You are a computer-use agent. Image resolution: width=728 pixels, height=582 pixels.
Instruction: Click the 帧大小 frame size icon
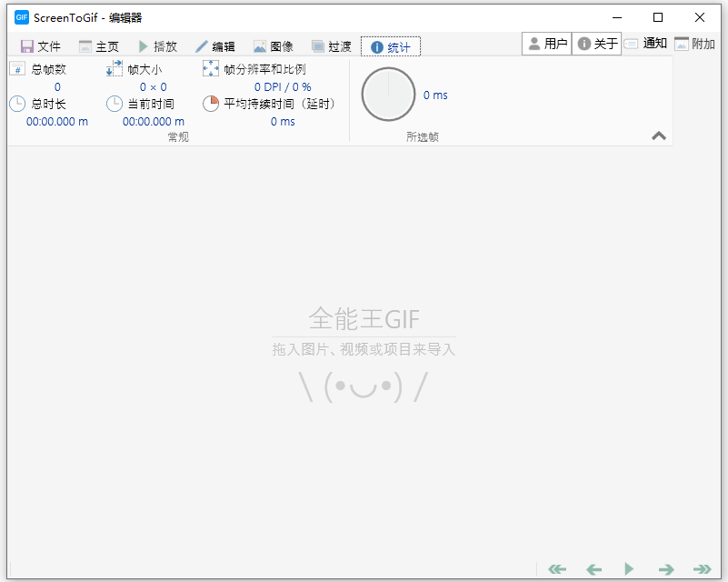point(115,68)
